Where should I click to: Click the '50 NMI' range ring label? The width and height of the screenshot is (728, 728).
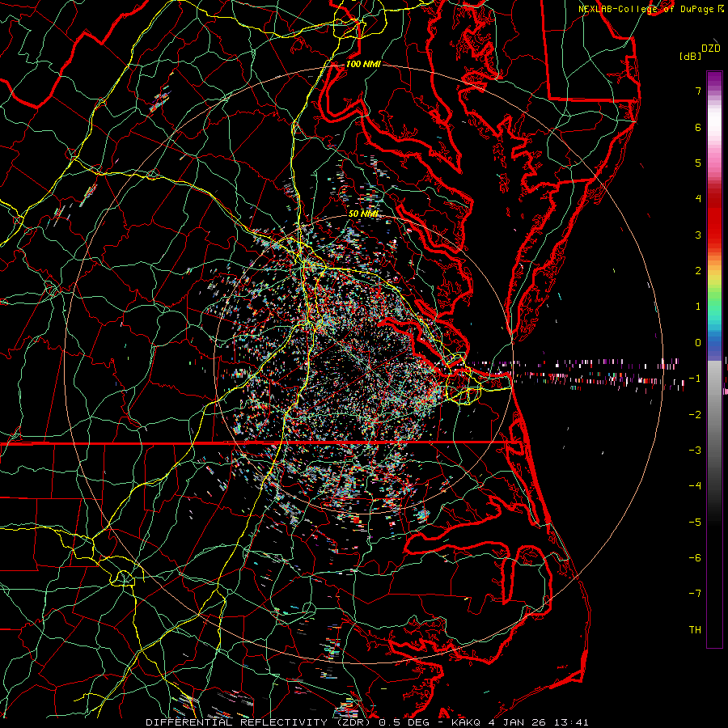[x=363, y=214]
